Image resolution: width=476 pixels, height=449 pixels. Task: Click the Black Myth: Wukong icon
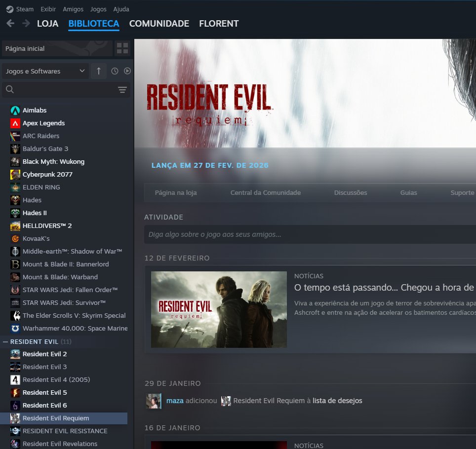[15, 162]
